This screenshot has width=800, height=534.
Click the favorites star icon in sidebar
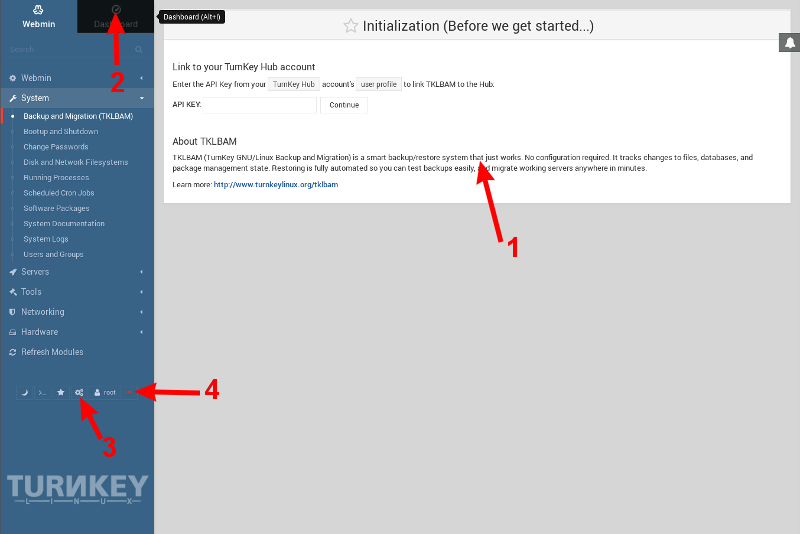pyautogui.click(x=60, y=393)
